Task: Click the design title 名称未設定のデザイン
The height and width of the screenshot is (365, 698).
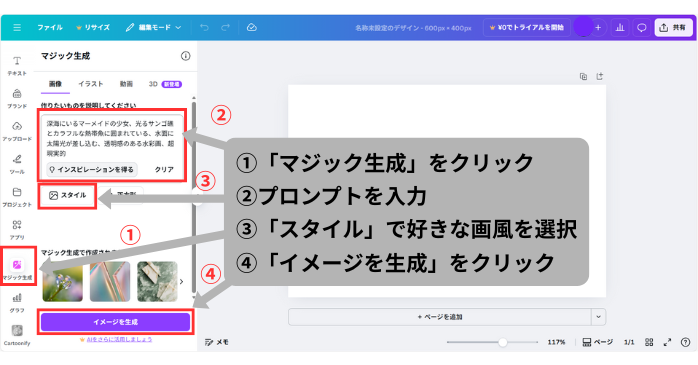Action: click(388, 28)
